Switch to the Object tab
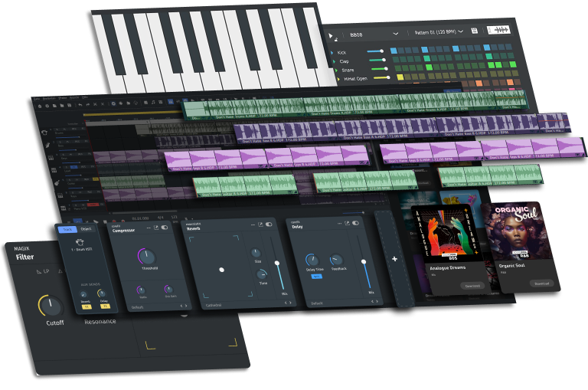The height and width of the screenshot is (390, 588). click(87, 228)
